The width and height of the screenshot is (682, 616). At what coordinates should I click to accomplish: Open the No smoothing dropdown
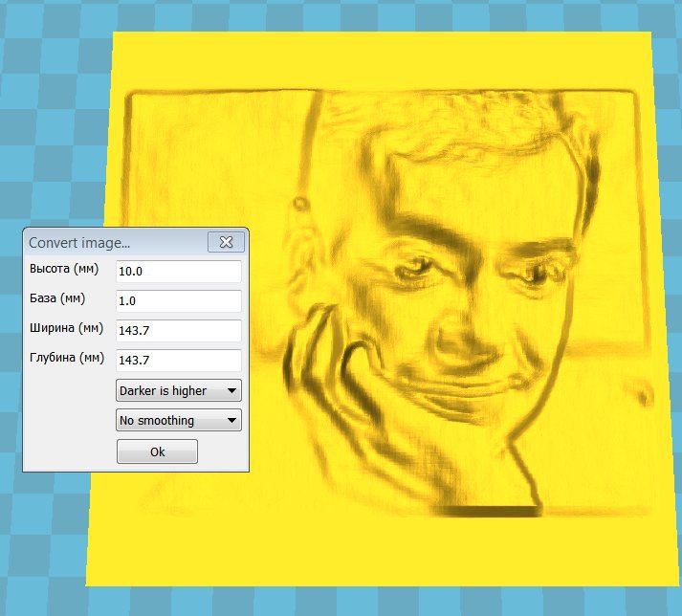(x=179, y=420)
